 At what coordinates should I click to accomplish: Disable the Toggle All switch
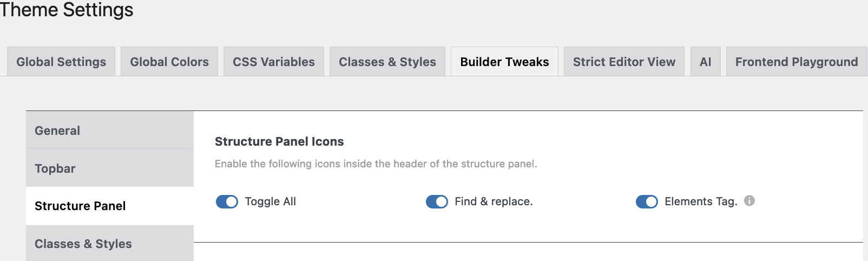tap(227, 202)
